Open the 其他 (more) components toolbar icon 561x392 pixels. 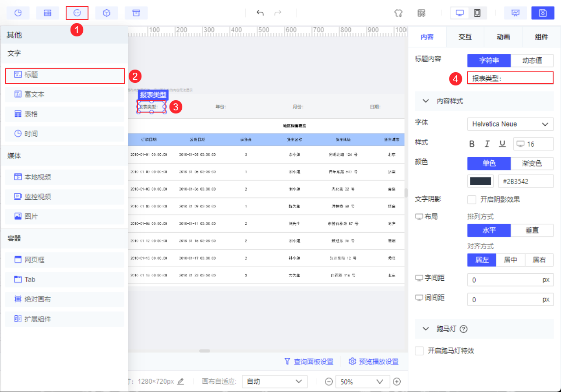pos(77,13)
